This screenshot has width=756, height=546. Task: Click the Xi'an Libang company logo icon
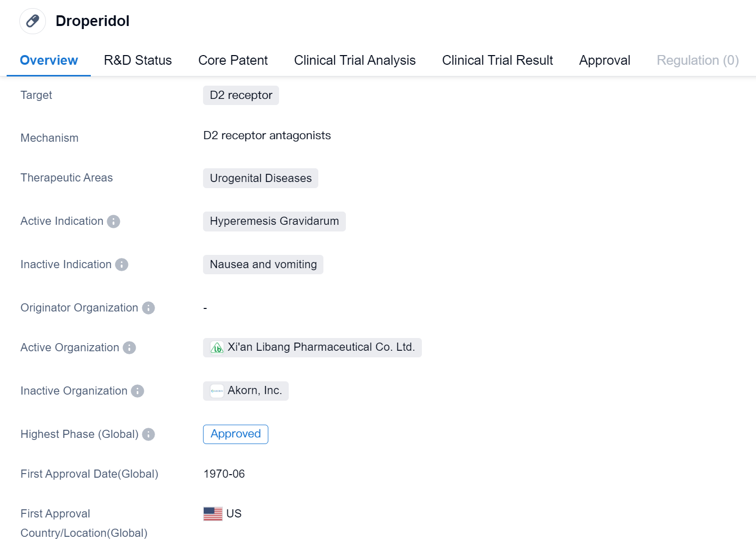click(x=217, y=348)
